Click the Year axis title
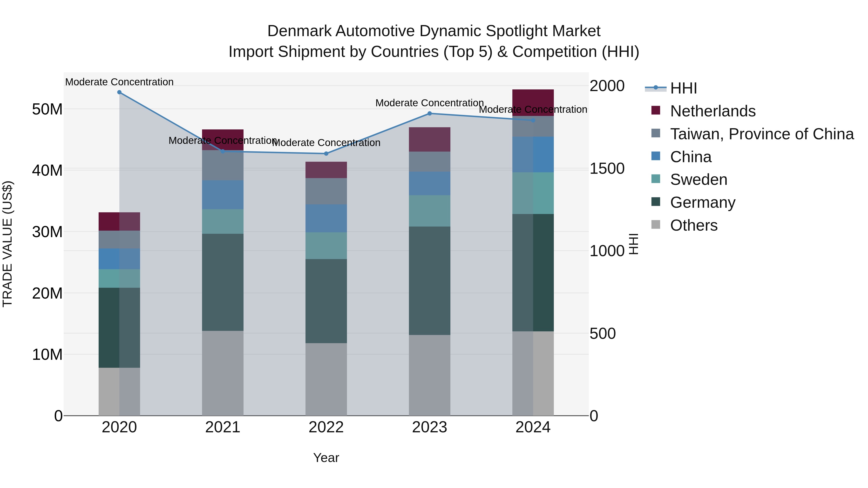This screenshot has height=488, width=868. (326, 458)
